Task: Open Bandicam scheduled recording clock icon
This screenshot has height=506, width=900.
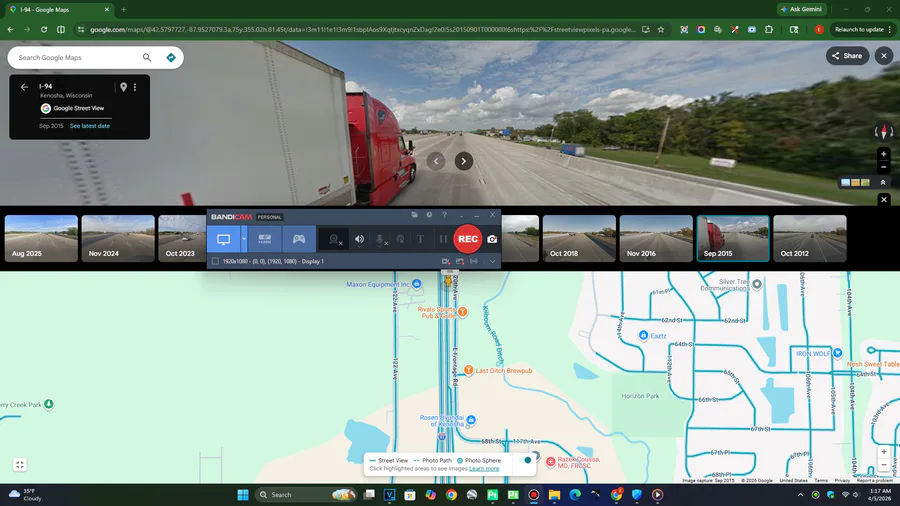Action: [429, 215]
